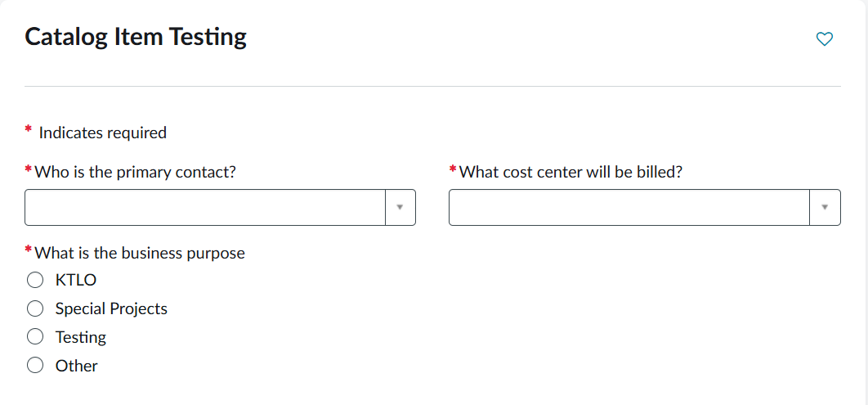Select the Testing radio button circle
This screenshot has width=868, height=405.
tap(35, 337)
